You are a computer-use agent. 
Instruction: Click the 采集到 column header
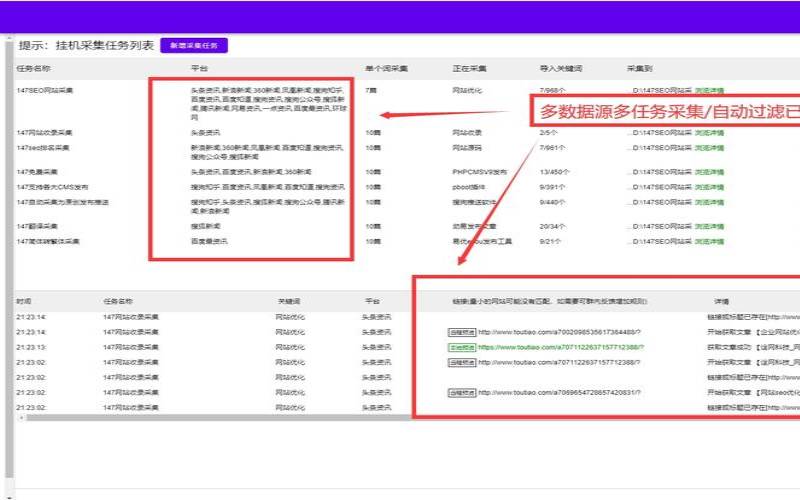pos(639,68)
